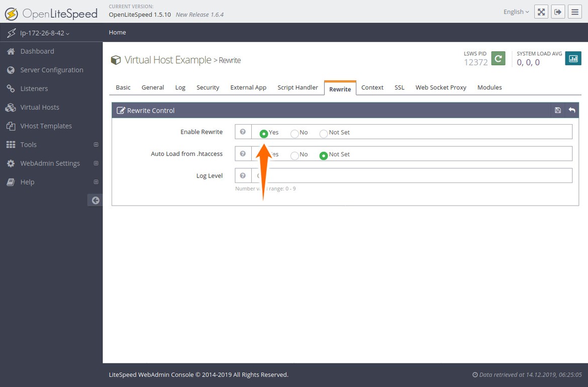
Task: Select No for Enable Rewrite
Action: (295, 134)
